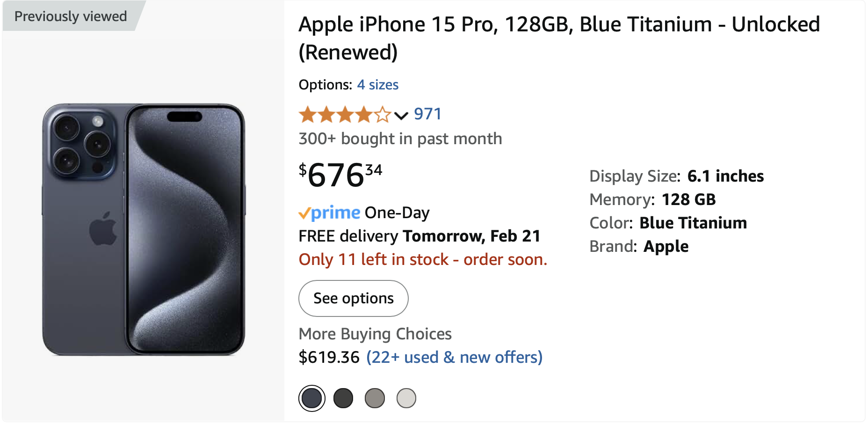Open the 22+ used & new offers link
868x426 pixels.
click(x=454, y=358)
